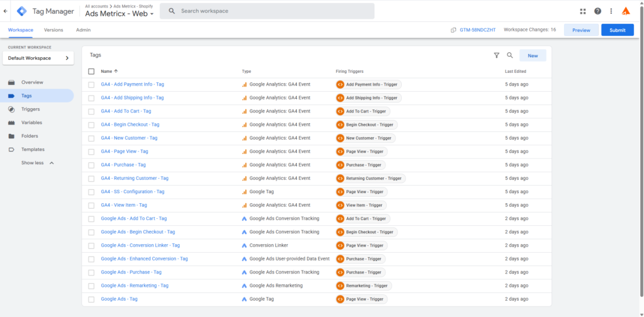Screen dimensions: 644x317
Task: Click trigger icon for New Customer - Trigger
Action: (x=340, y=138)
